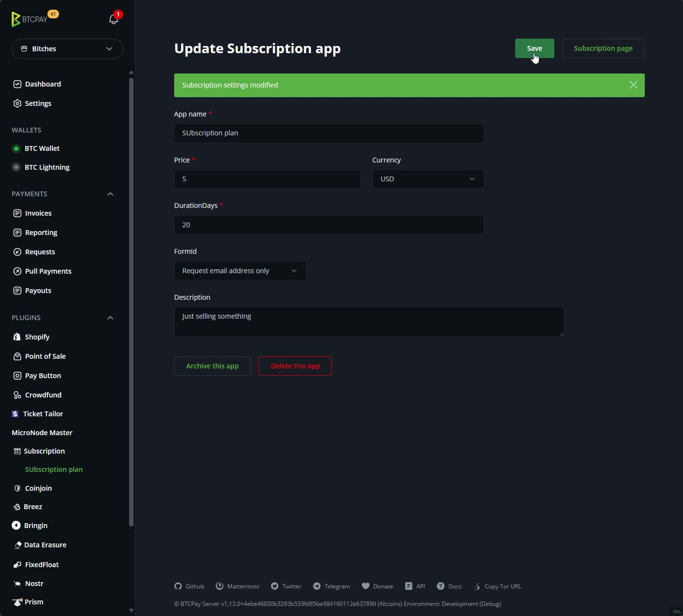
Task: Click the Copy Tor URL icon
Action: point(477,586)
